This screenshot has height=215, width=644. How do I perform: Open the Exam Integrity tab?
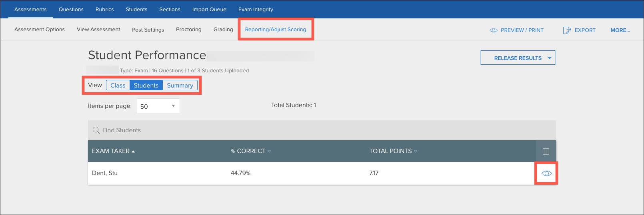click(x=256, y=10)
